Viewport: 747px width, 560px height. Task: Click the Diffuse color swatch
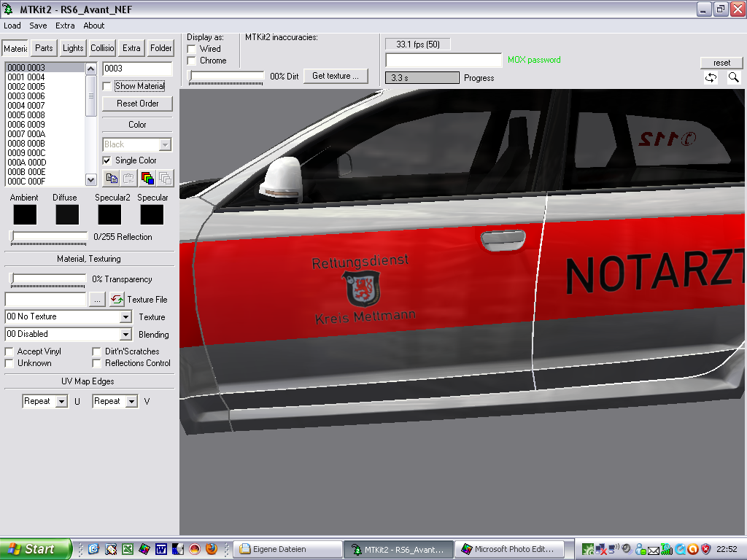pos(67,214)
